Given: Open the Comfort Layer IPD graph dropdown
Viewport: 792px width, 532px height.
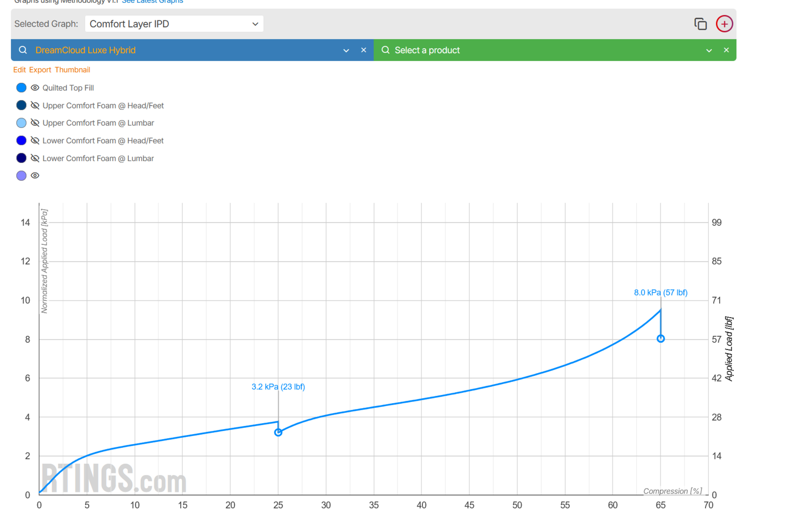Looking at the screenshot, I should click(x=174, y=24).
